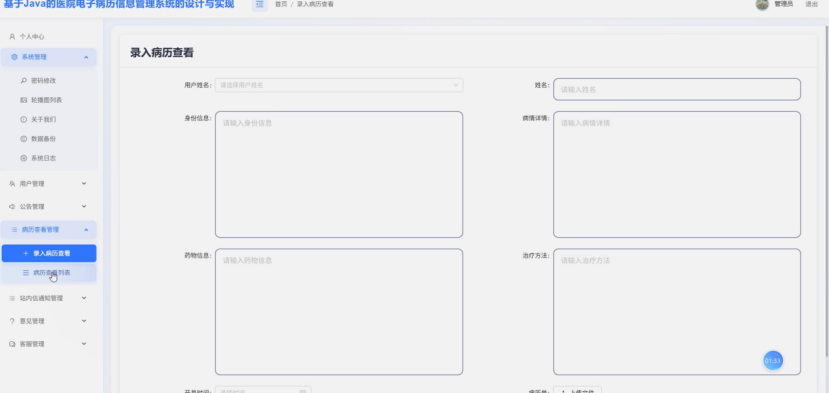Viewport: 829px width, 393px height.
Task: Expand the 用户管理 menu
Action: (x=49, y=184)
